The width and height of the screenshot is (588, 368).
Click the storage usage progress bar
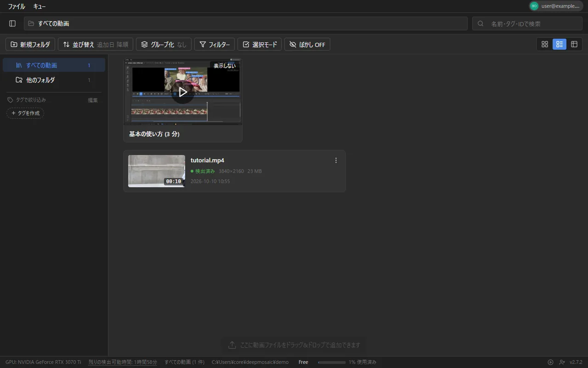point(332,362)
